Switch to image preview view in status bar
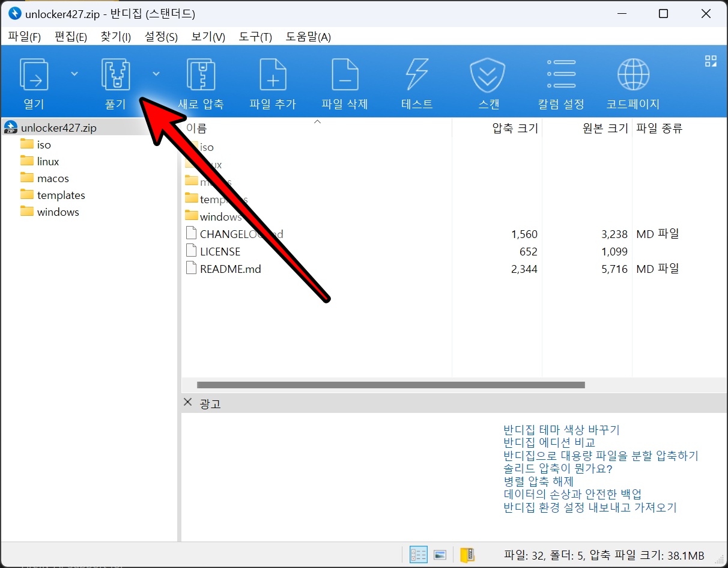Image resolution: width=728 pixels, height=568 pixels. coord(440,555)
